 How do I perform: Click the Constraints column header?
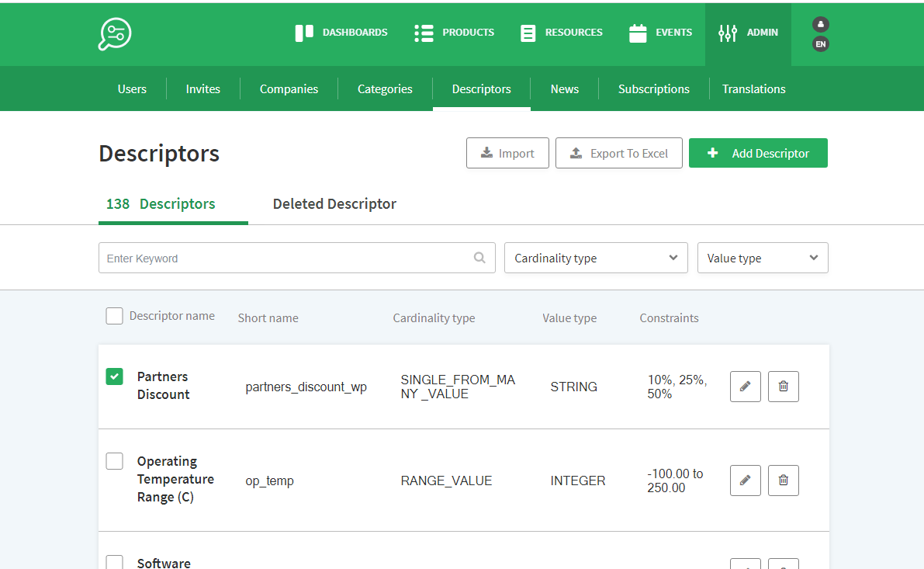669,318
